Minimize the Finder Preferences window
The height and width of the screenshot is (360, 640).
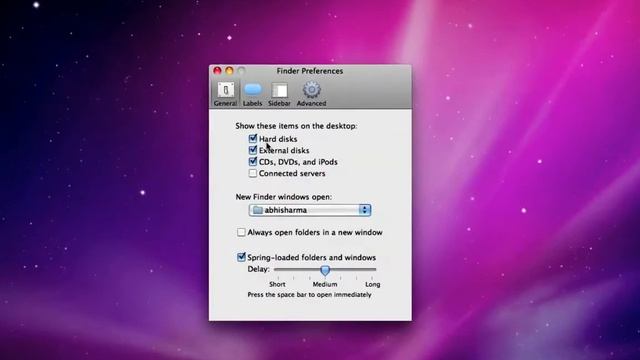coord(229,71)
